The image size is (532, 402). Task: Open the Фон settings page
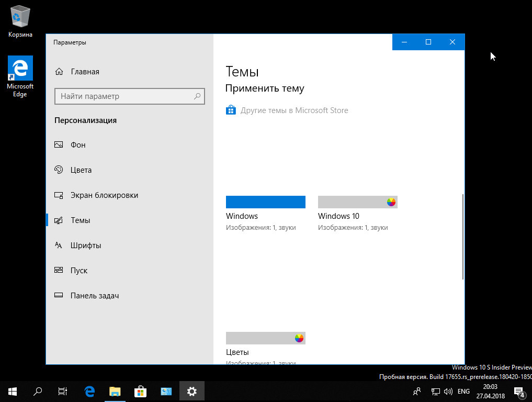tap(129, 144)
